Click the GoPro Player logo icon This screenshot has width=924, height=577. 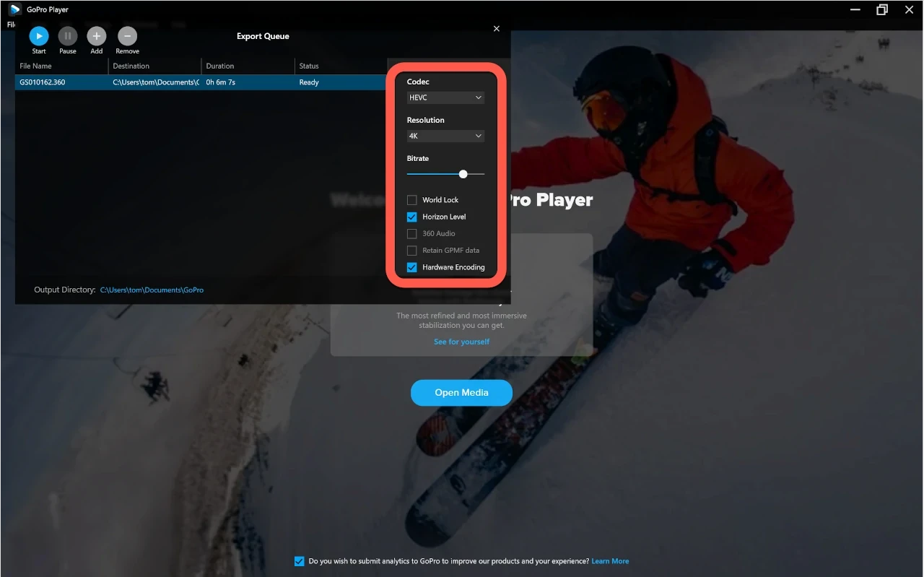tap(14, 9)
